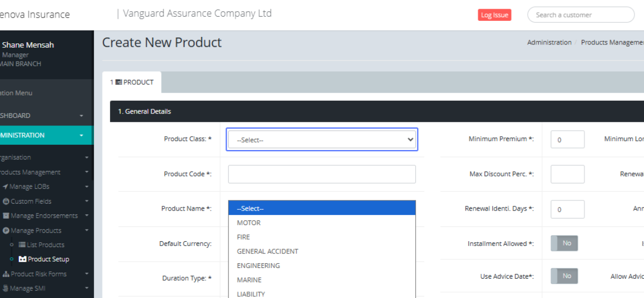
Task: Expand the Administration sidebar section
Action: [43, 136]
